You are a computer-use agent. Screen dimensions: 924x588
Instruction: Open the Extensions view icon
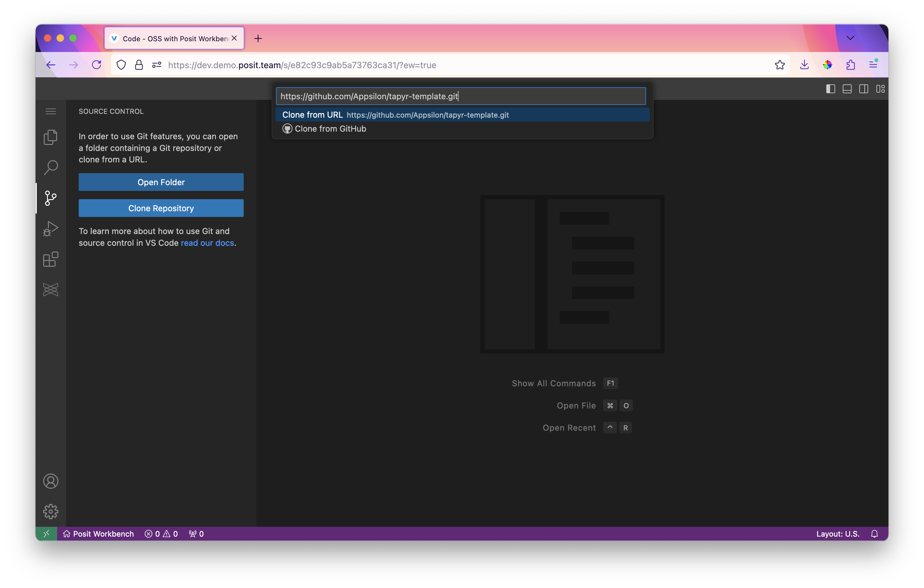coord(51,259)
